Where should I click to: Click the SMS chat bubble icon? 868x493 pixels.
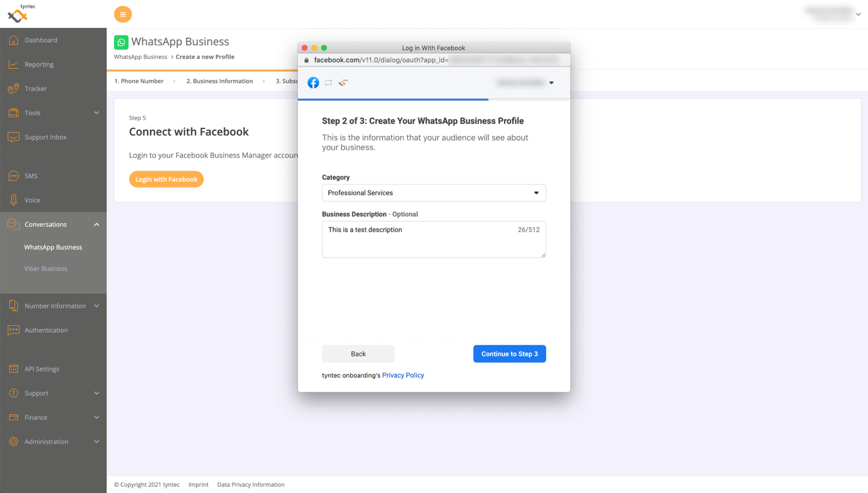pos(13,176)
